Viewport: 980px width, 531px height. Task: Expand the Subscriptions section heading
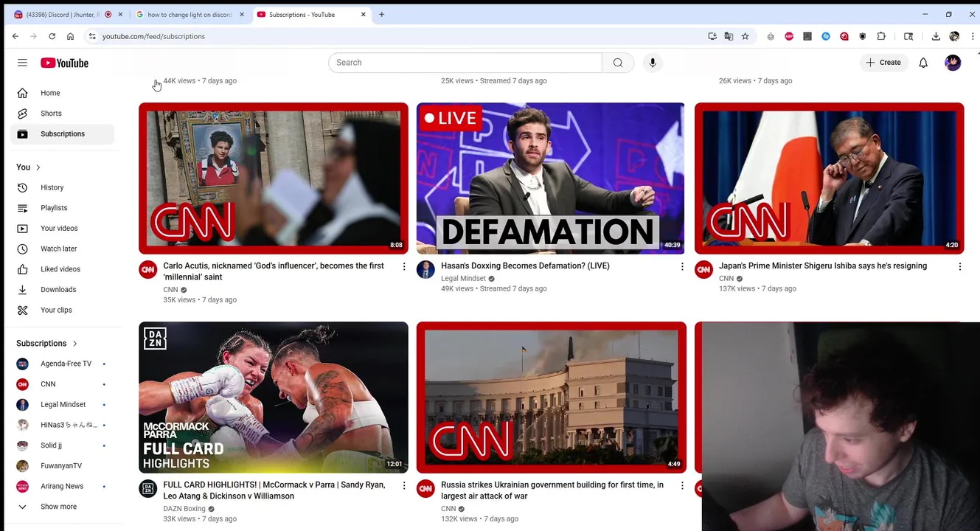[47, 343]
